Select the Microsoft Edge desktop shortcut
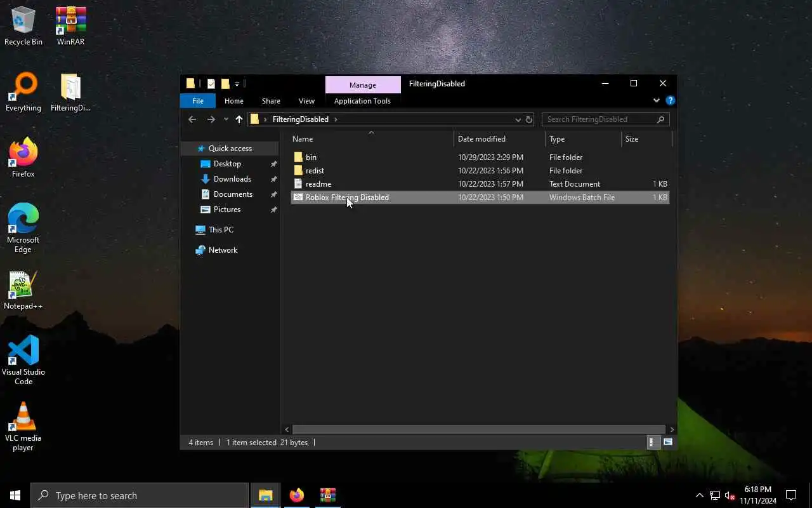812x508 pixels. [23, 229]
